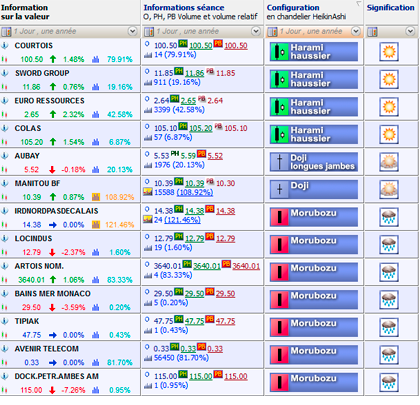Open the Configuration period dropdown

356,31
